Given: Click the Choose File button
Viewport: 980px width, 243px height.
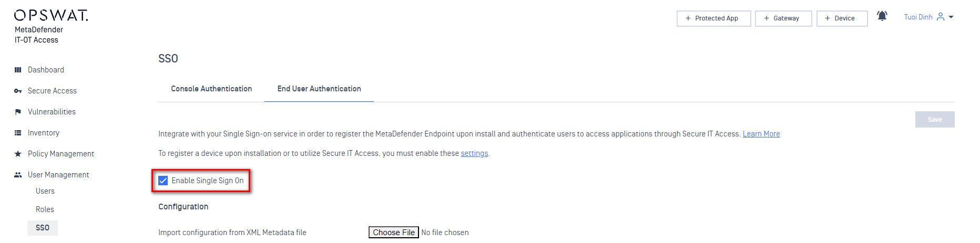Looking at the screenshot, I should point(393,233).
